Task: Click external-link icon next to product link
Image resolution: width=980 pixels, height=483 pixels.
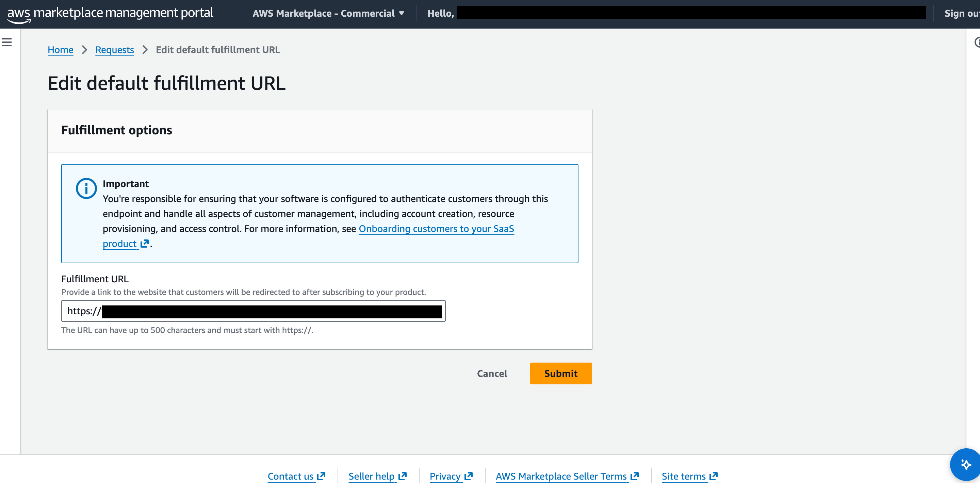Action: pos(145,244)
